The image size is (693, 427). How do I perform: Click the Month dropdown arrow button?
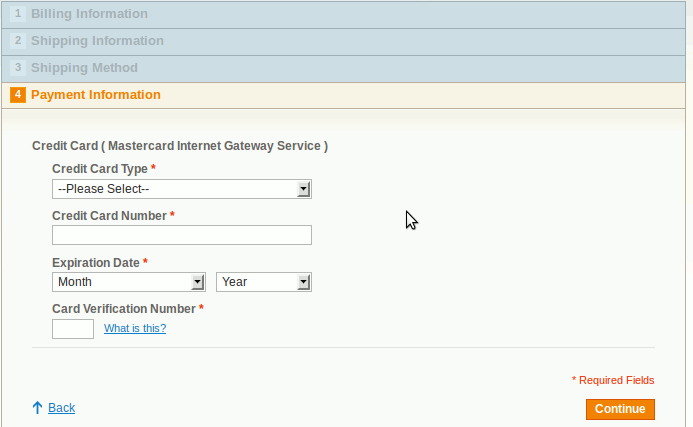point(198,282)
